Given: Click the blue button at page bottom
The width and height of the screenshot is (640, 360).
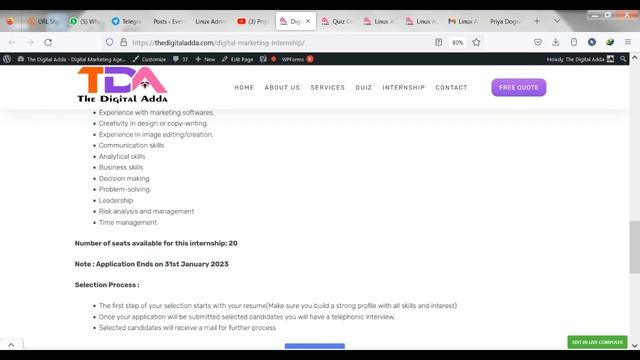Looking at the screenshot, I should coord(315,346).
